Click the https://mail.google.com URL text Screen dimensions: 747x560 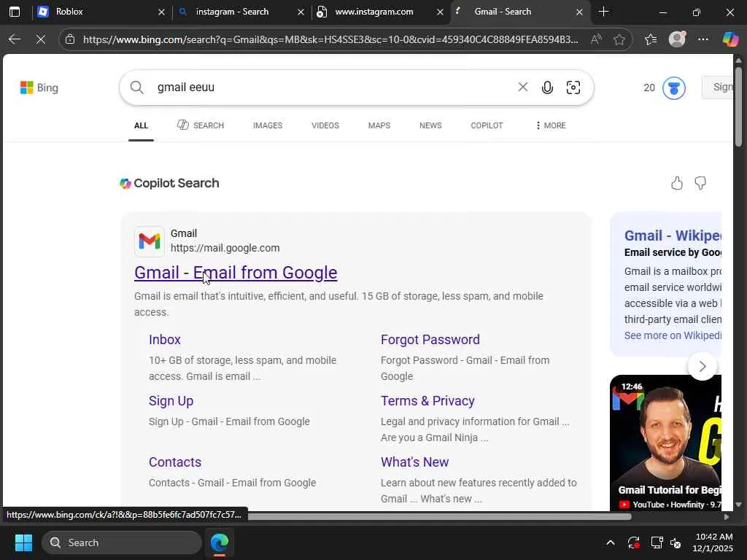pyautogui.click(x=225, y=248)
